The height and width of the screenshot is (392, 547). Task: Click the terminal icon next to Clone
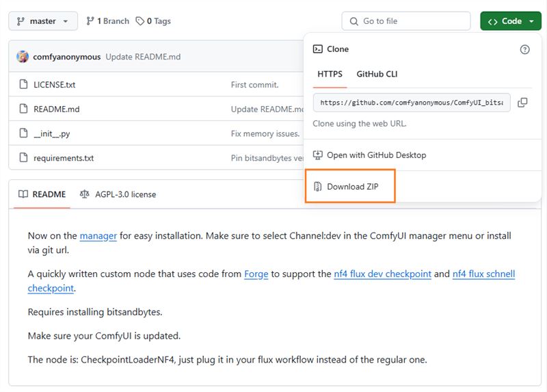pos(317,49)
